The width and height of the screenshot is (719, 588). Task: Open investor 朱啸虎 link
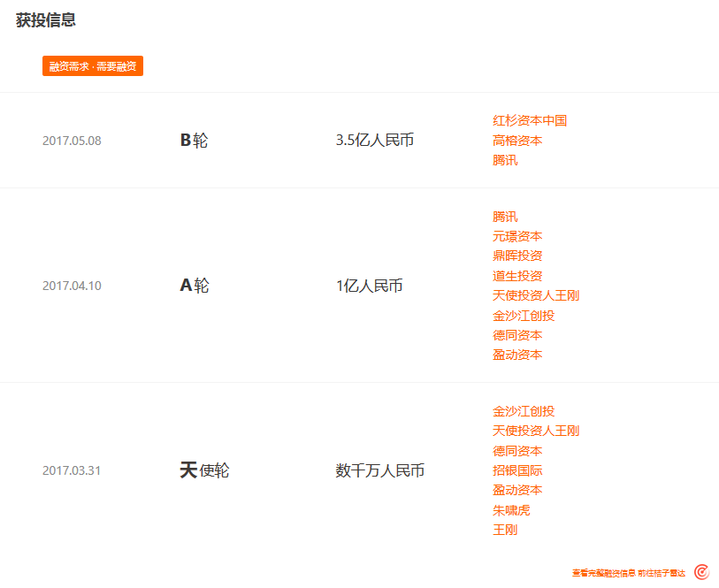point(511,510)
